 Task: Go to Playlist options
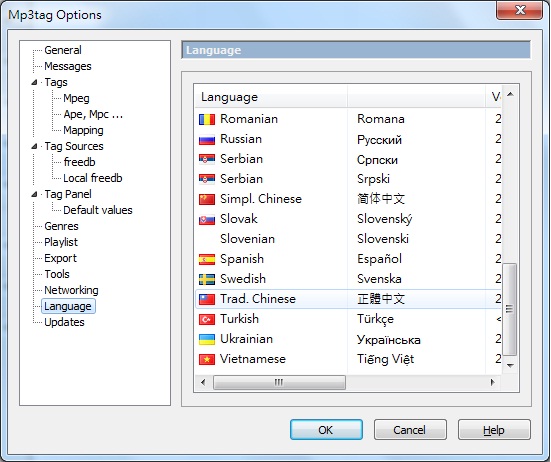[x=61, y=242]
